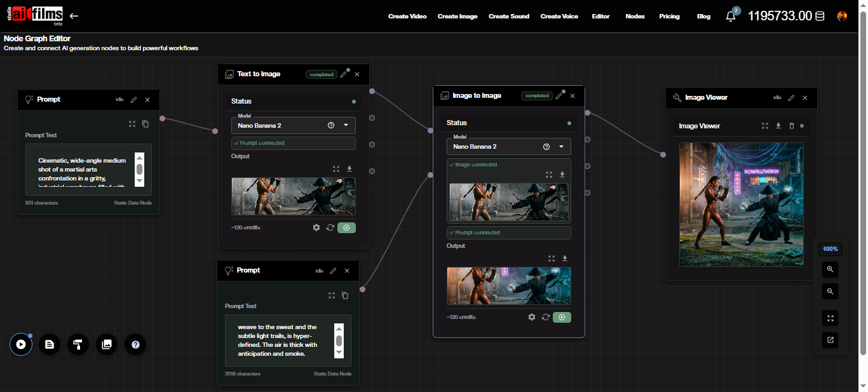Select the paint roller tool icon
This screenshot has height=392, width=868.
[78, 344]
